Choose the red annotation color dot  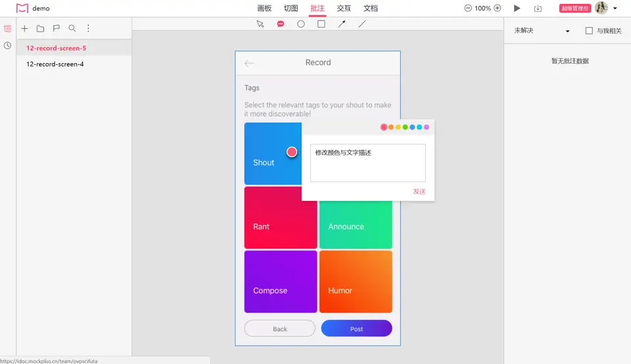[384, 127]
